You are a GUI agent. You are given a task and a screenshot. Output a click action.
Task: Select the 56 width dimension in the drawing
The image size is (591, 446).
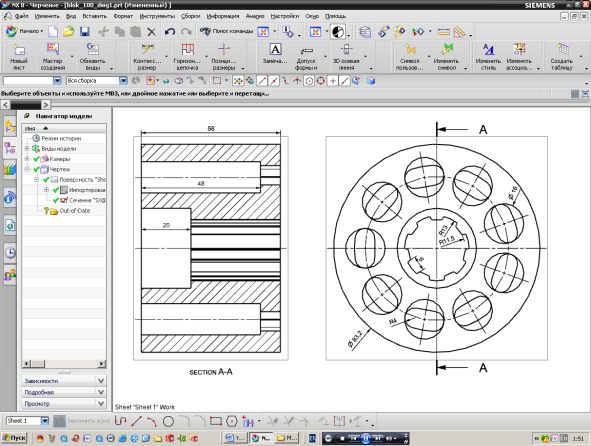(x=211, y=129)
